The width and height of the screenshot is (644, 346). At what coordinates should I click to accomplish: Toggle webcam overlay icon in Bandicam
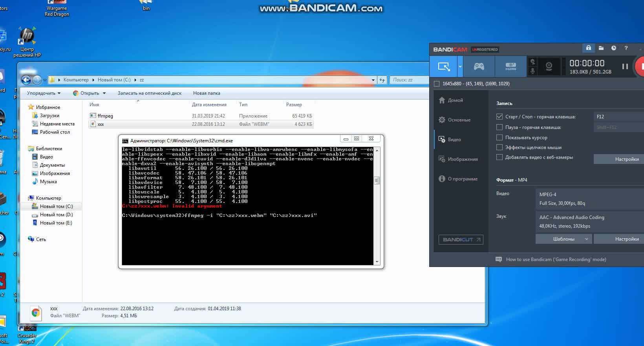[549, 66]
